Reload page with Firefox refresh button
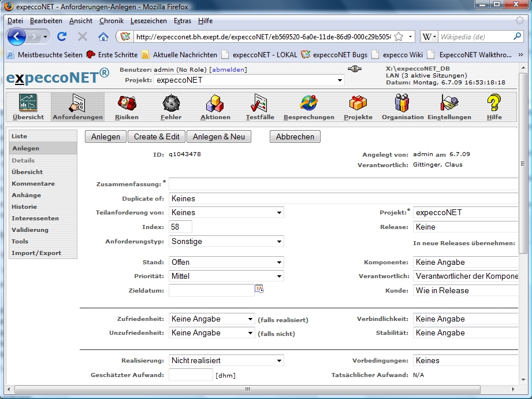Image resolution: width=532 pixels, height=399 pixels. [x=62, y=36]
